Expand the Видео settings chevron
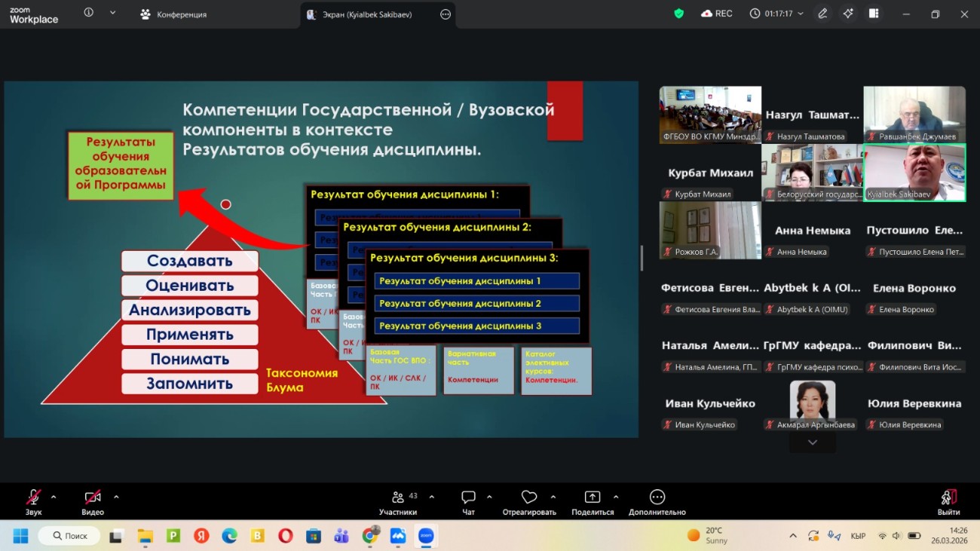The width and height of the screenshot is (980, 551). coord(117,497)
